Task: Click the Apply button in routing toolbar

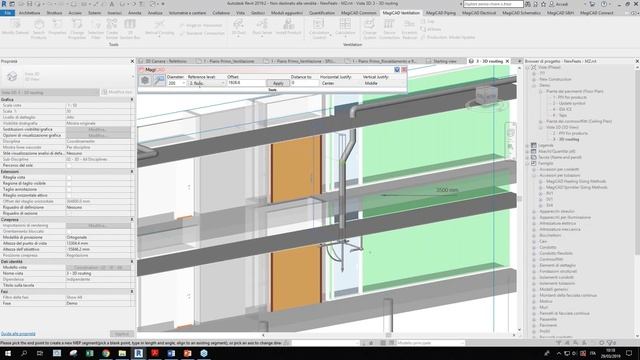Action: 278,83
